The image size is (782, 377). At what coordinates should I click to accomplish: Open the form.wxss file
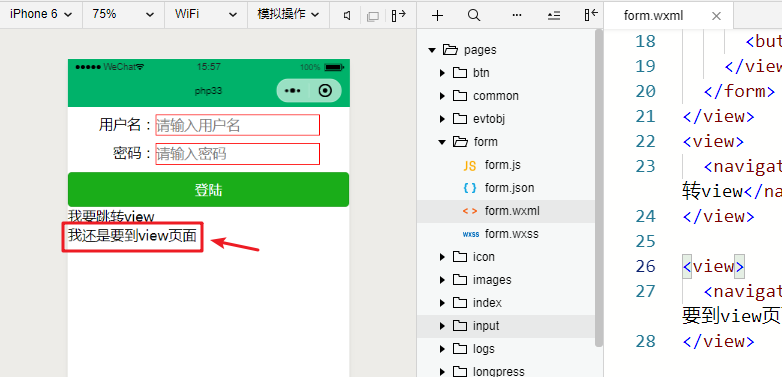point(511,234)
